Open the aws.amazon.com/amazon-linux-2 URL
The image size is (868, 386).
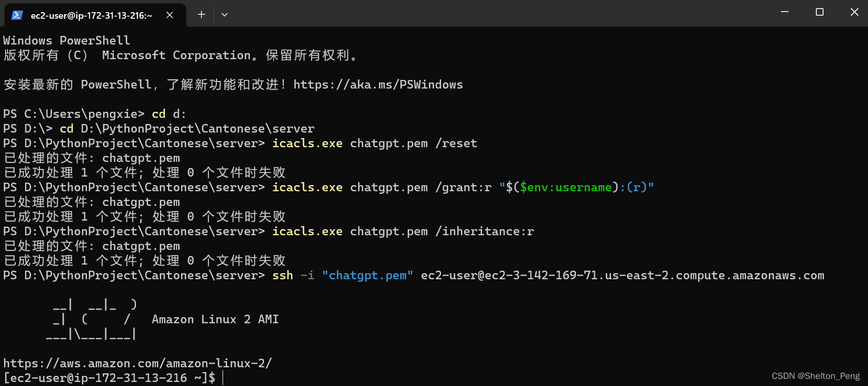[138, 363]
